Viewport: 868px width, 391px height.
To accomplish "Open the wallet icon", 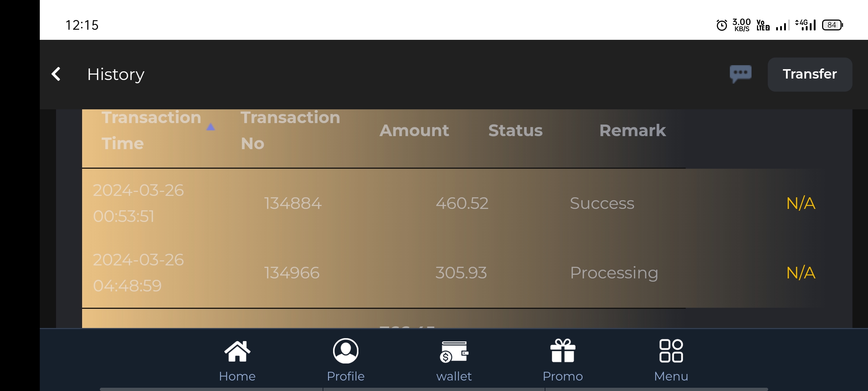I will click(x=454, y=352).
